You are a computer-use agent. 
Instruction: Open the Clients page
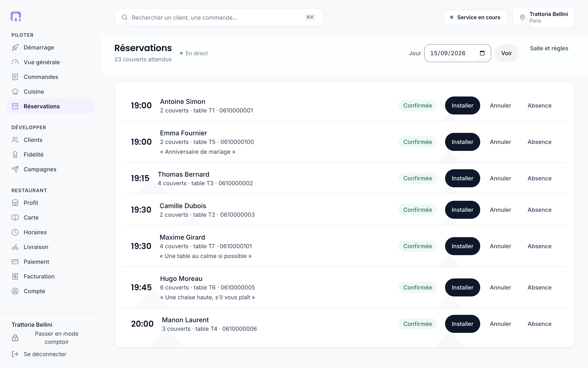pos(51,140)
